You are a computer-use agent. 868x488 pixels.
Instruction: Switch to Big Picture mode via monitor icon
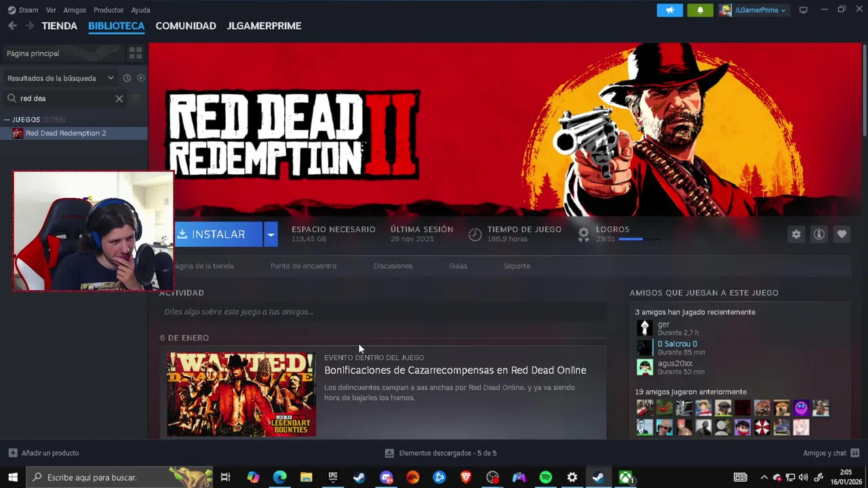coord(804,10)
